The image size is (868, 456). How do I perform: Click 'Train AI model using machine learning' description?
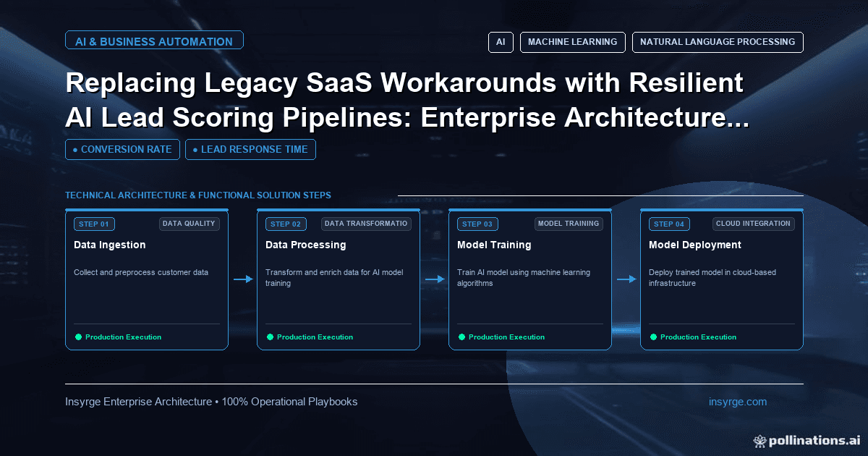click(524, 278)
